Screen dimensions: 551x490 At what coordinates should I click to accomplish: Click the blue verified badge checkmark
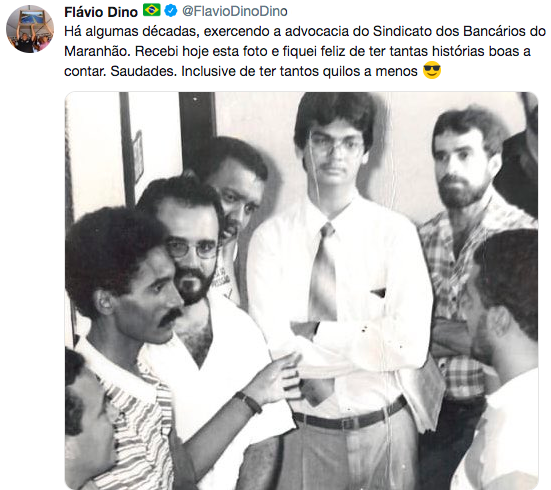click(171, 11)
